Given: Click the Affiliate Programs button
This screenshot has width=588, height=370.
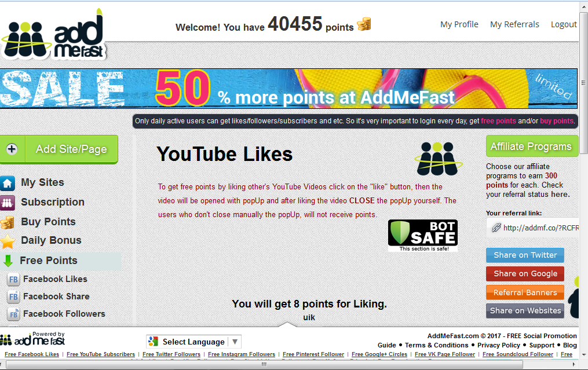Looking at the screenshot, I should point(532,146).
